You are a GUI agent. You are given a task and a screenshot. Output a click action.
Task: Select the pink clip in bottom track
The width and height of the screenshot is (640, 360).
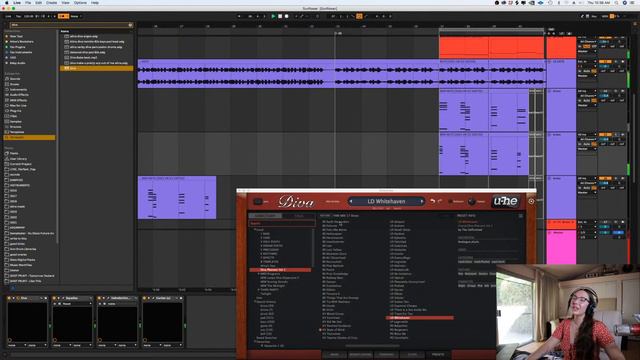pos(561,247)
